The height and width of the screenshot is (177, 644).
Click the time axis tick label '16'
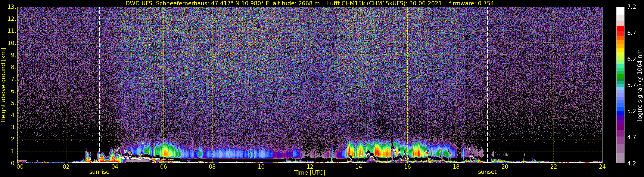tap(407, 167)
